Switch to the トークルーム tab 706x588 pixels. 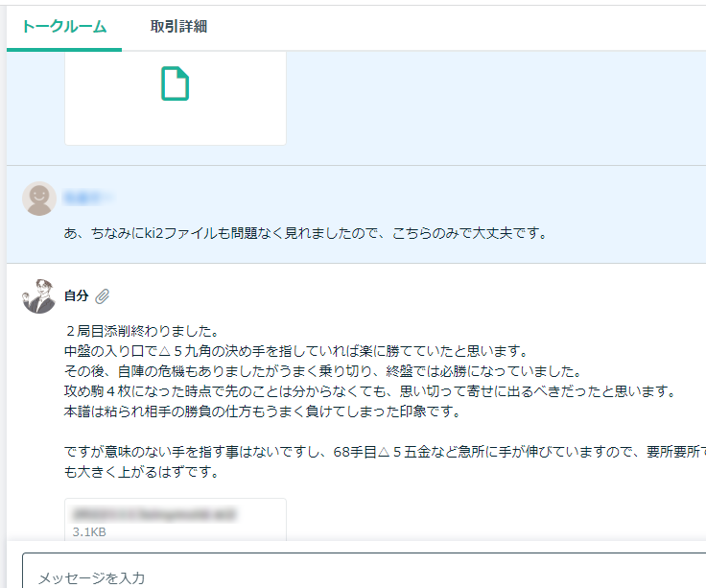(64, 27)
